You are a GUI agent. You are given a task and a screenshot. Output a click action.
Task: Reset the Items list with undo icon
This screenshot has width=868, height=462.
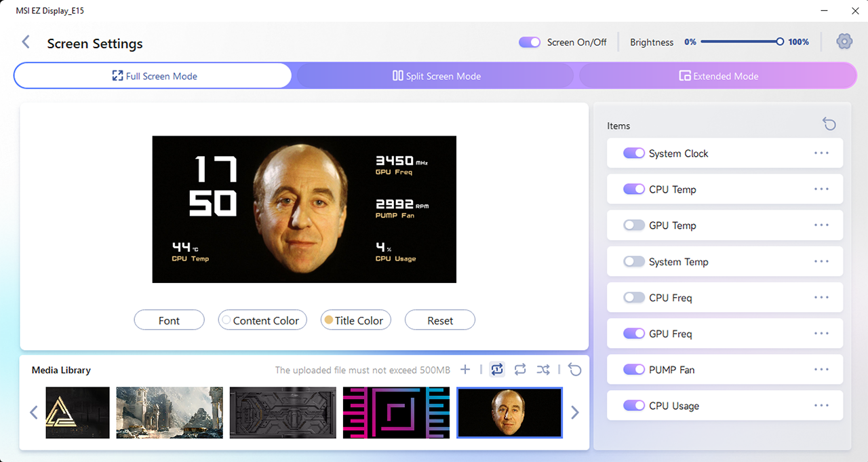829,123
